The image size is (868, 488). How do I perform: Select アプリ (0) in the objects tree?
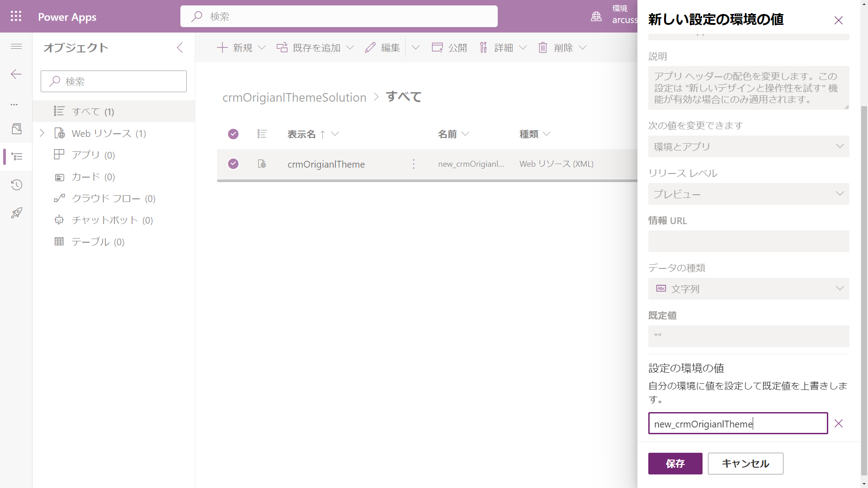pos(114,155)
